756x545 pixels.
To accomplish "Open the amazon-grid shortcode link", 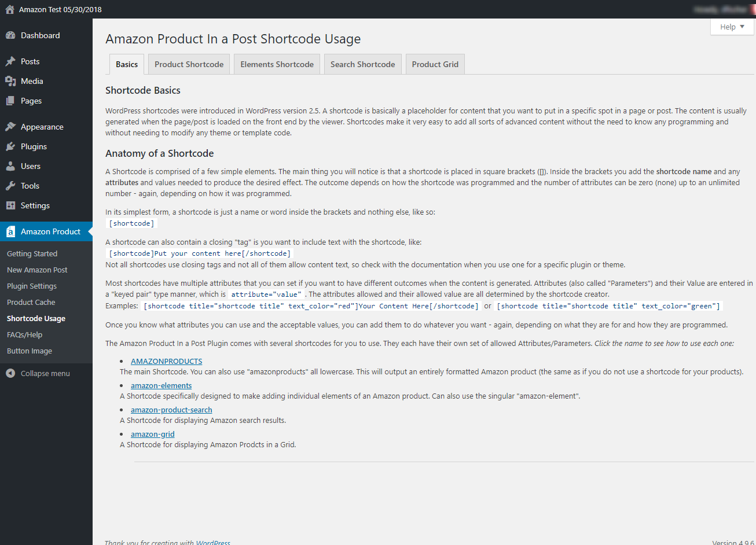I will (152, 434).
